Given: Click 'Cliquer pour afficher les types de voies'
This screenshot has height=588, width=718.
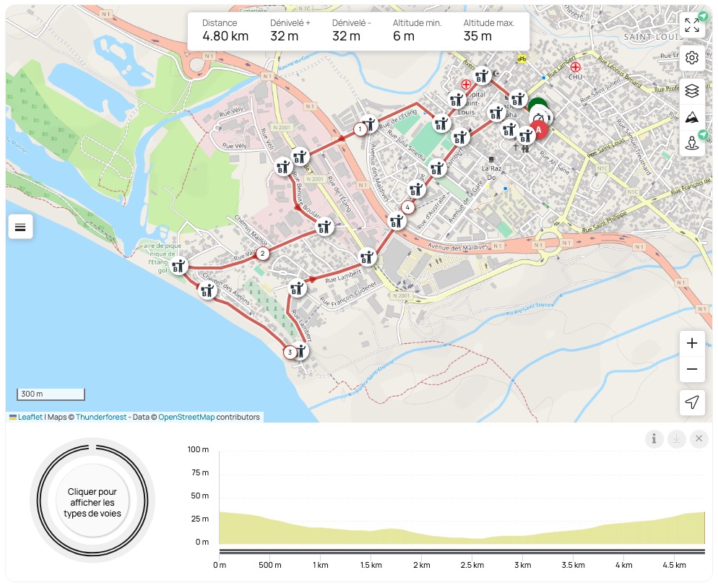Looking at the screenshot, I should point(92,500).
